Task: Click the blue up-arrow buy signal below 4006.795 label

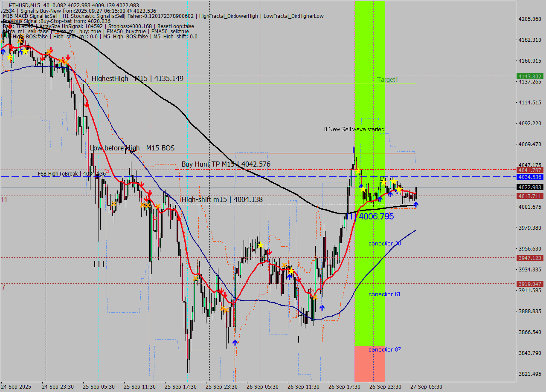Action: coord(416,205)
